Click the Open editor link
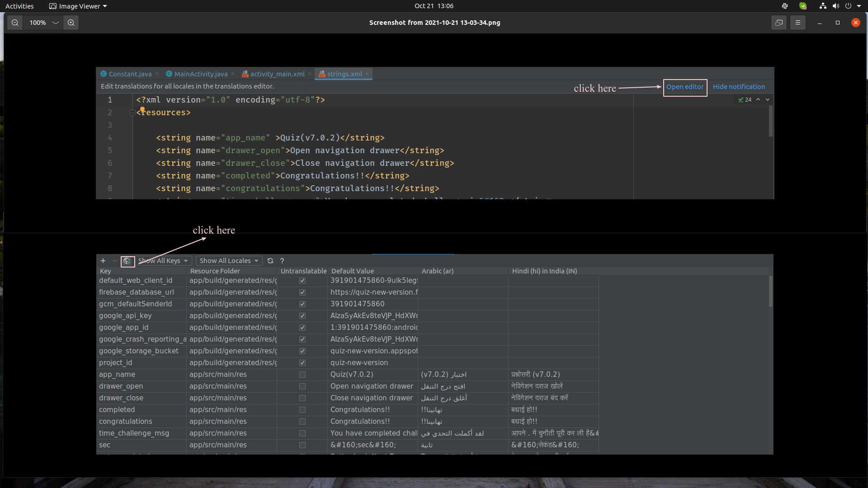 point(685,87)
